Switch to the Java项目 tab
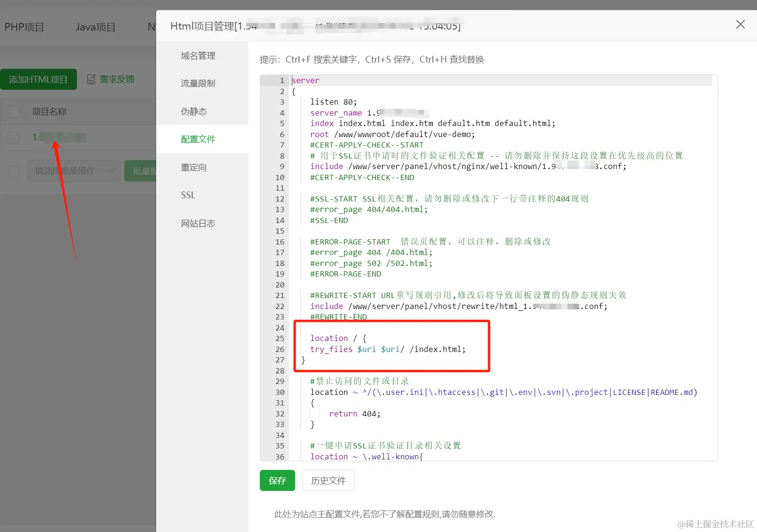Viewport: 757px width, 532px height. tap(96, 27)
